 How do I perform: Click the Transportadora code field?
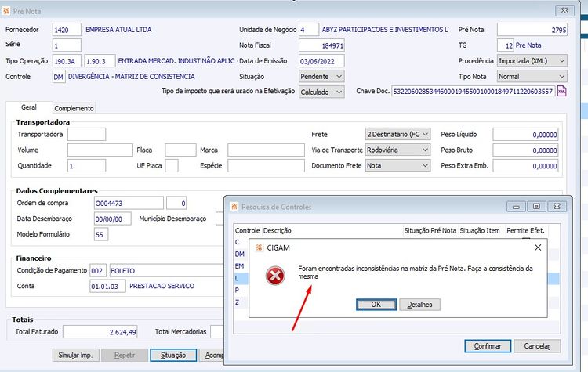(86, 134)
